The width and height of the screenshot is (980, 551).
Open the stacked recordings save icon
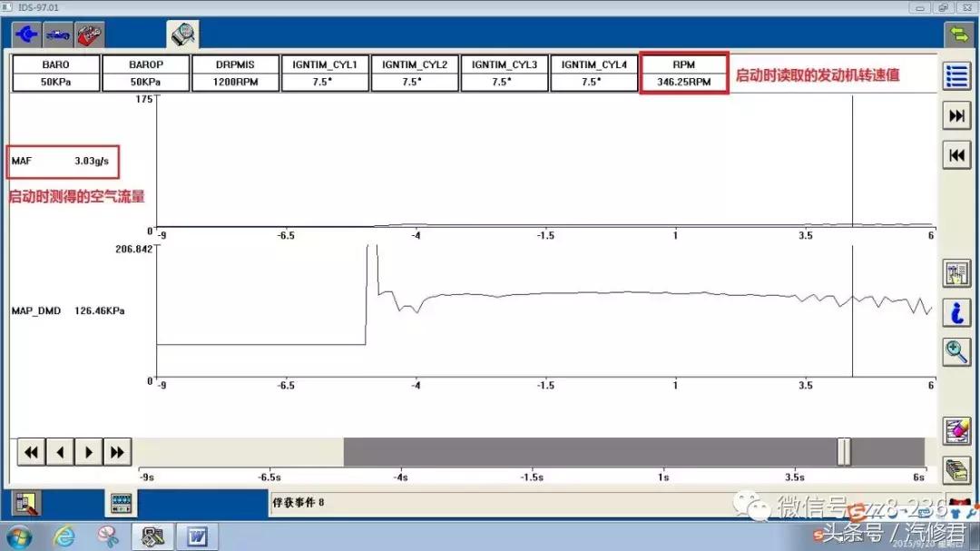point(957,470)
